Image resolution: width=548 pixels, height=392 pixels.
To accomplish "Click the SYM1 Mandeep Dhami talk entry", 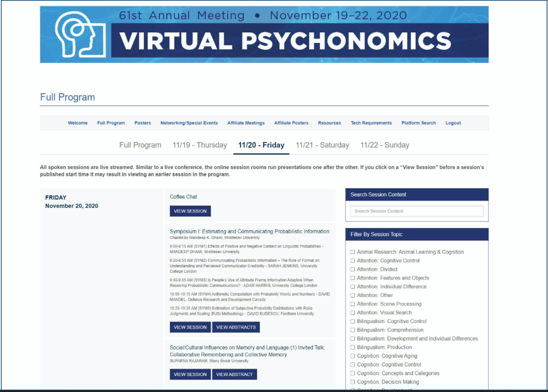I will [x=247, y=249].
